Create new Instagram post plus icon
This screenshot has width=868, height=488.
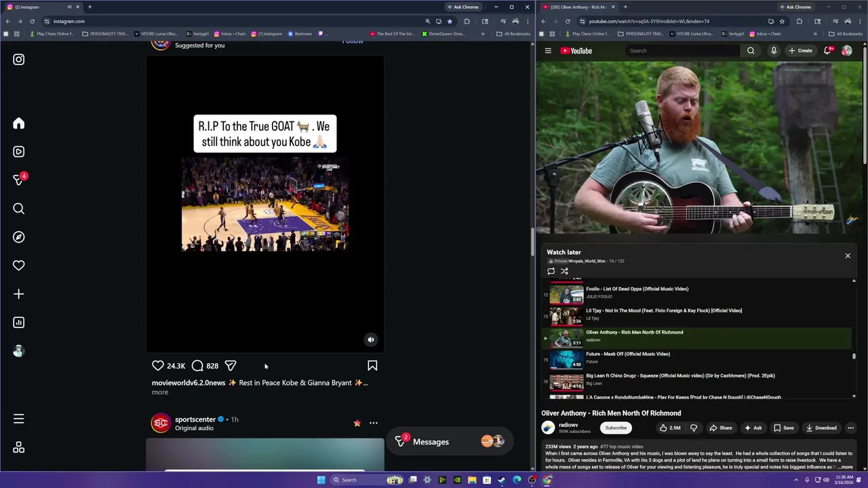click(18, 294)
